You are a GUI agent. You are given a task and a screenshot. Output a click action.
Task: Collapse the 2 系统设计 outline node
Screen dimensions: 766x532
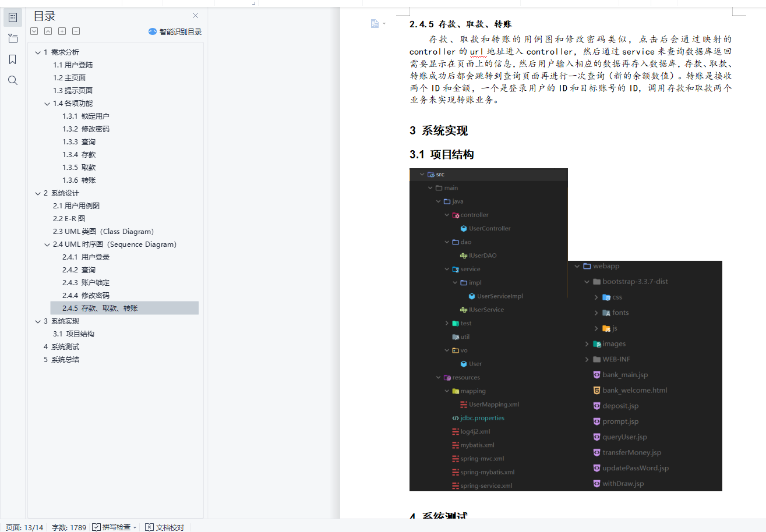[38, 193]
